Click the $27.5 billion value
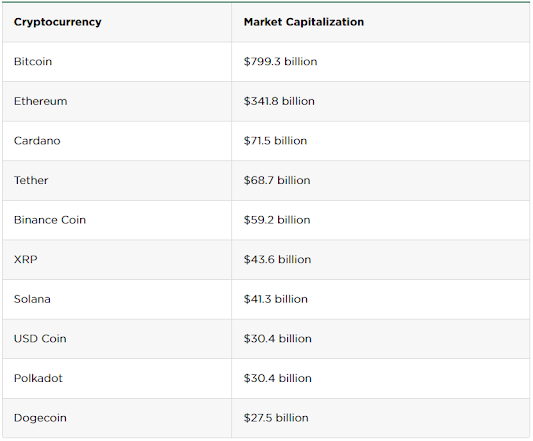Viewport: 533px width, 441px height. (276, 418)
